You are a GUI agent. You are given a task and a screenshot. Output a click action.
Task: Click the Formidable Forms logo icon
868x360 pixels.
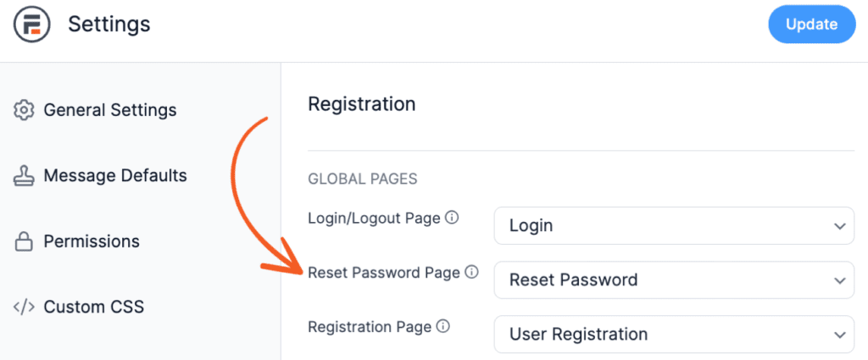(32, 25)
